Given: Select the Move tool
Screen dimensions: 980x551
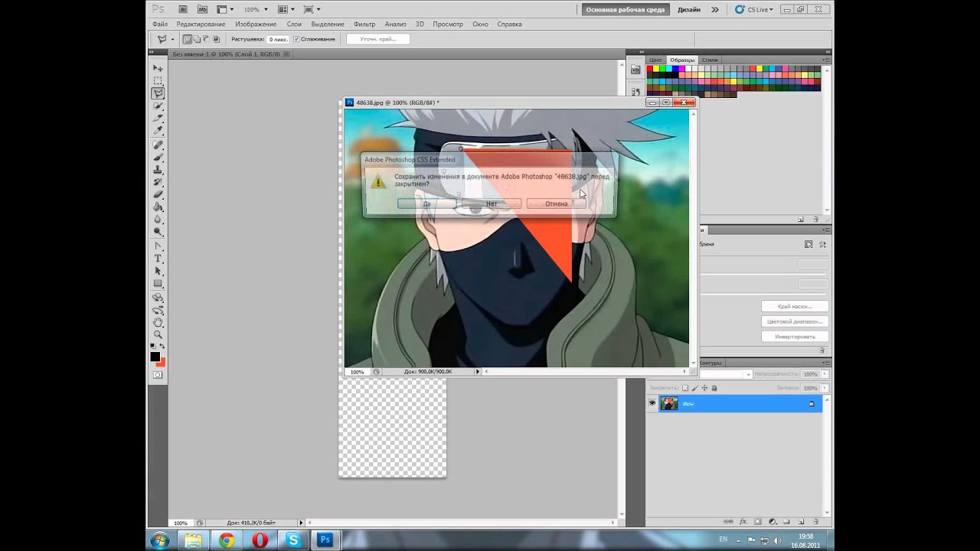Looking at the screenshot, I should (x=158, y=68).
